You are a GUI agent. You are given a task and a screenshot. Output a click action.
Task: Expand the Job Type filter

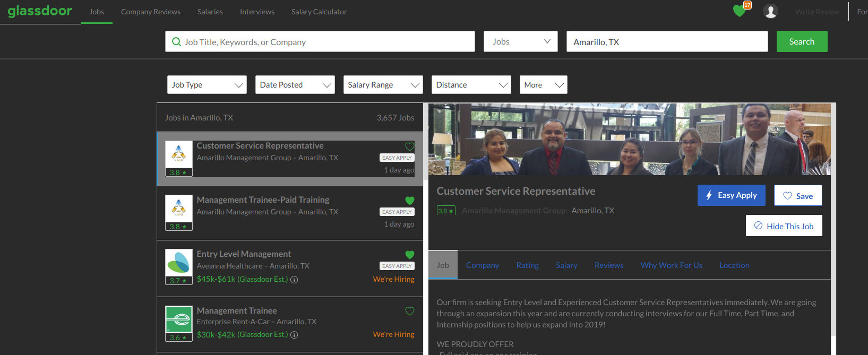[207, 85]
